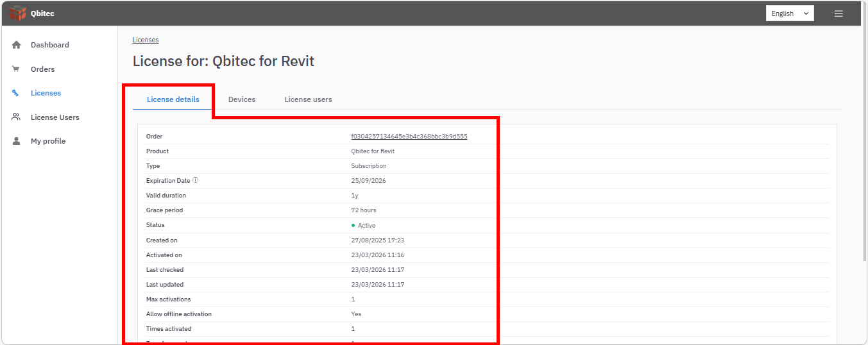Open the hamburger menu in the header
868x345 pixels.
838,13
